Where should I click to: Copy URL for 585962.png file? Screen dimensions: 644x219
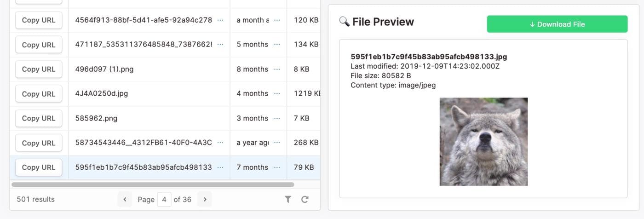coord(39,118)
